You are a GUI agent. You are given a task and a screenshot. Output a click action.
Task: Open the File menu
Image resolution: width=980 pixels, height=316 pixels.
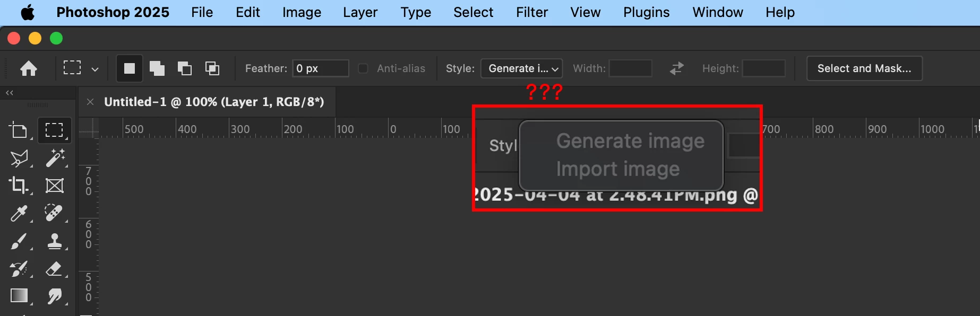click(202, 12)
